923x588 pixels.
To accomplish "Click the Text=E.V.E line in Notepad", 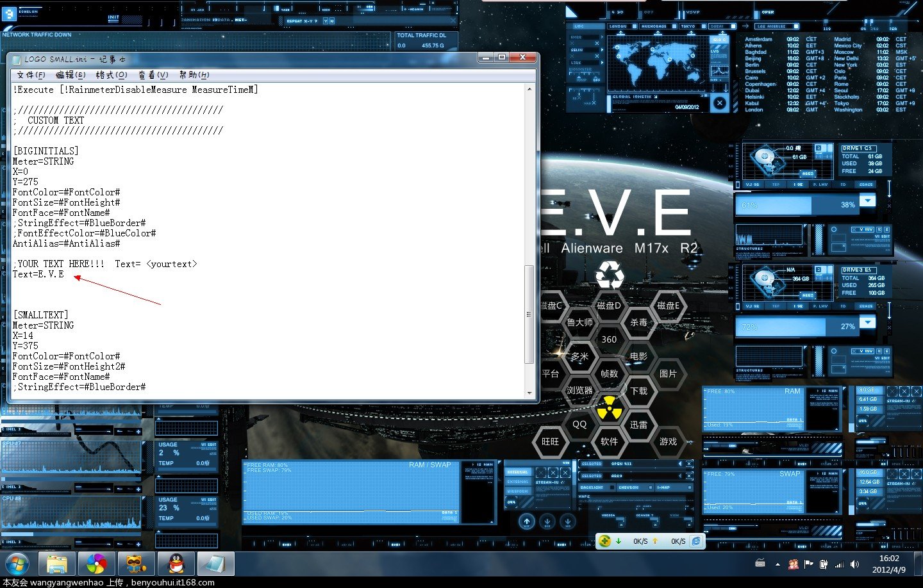I will tap(38, 274).
